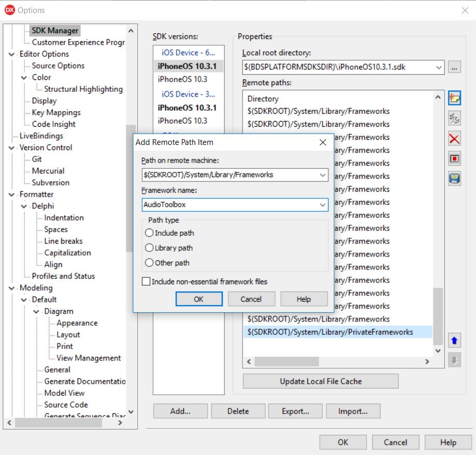The image size is (476, 455).
Task: Select Code Insight tree item
Action: point(54,124)
